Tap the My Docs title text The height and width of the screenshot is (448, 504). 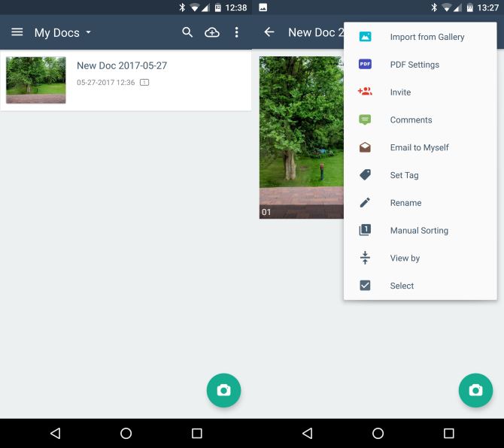tap(57, 33)
